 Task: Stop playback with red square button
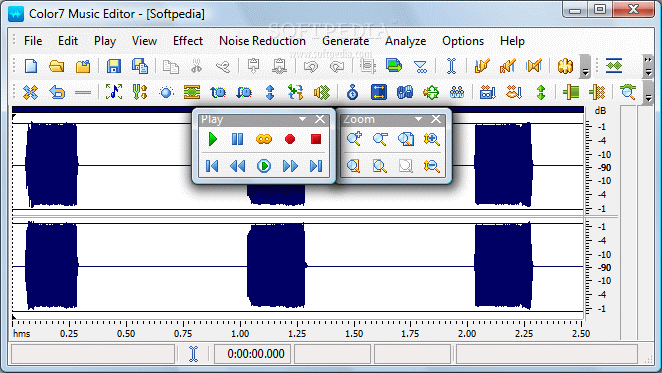(316, 139)
